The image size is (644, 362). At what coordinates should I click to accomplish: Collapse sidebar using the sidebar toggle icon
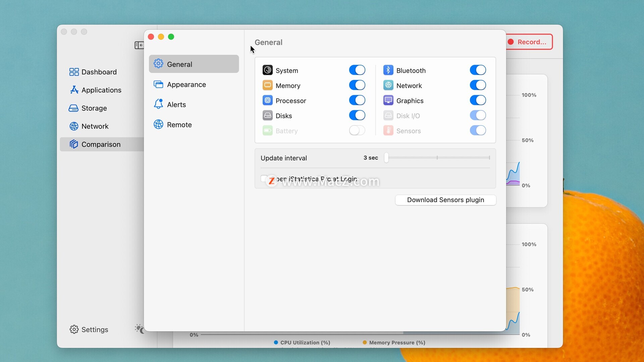click(x=139, y=45)
